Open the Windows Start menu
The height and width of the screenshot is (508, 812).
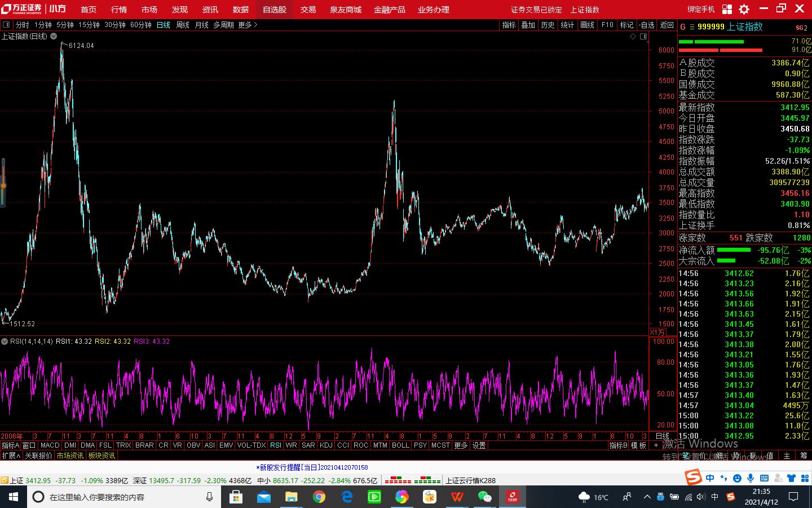pos(13,497)
